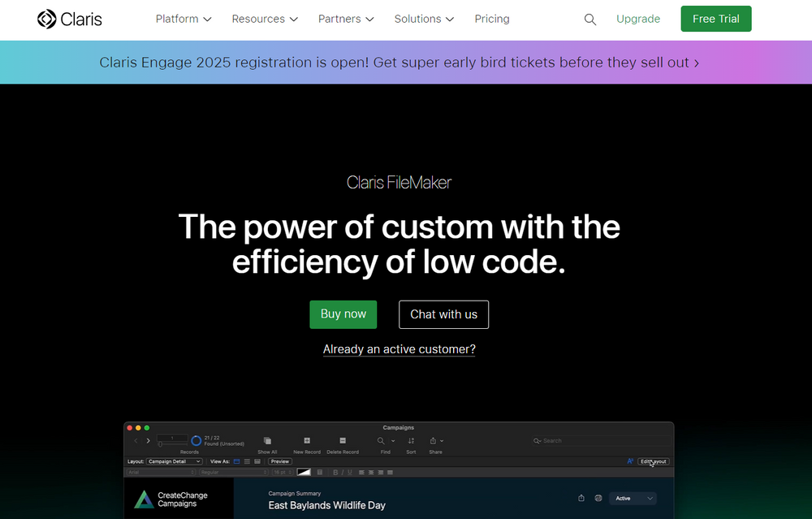The height and width of the screenshot is (519, 812).
Task: Open the website search icon
Action: [x=590, y=19]
